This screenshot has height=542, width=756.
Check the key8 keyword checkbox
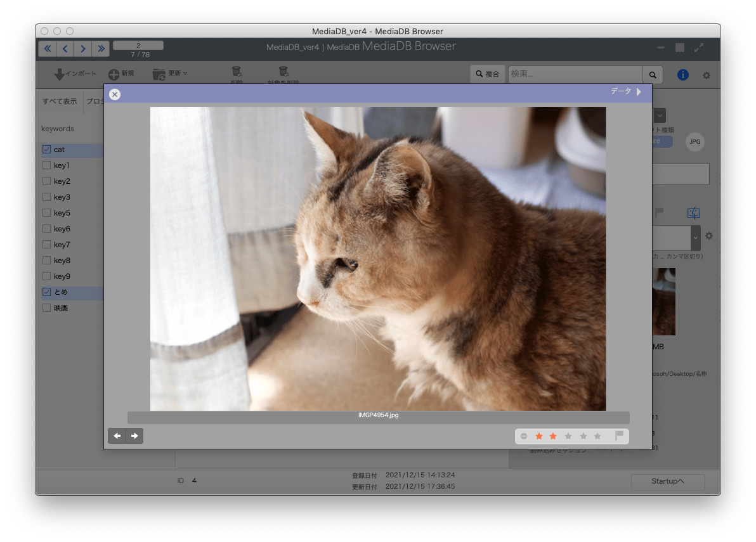(x=47, y=260)
